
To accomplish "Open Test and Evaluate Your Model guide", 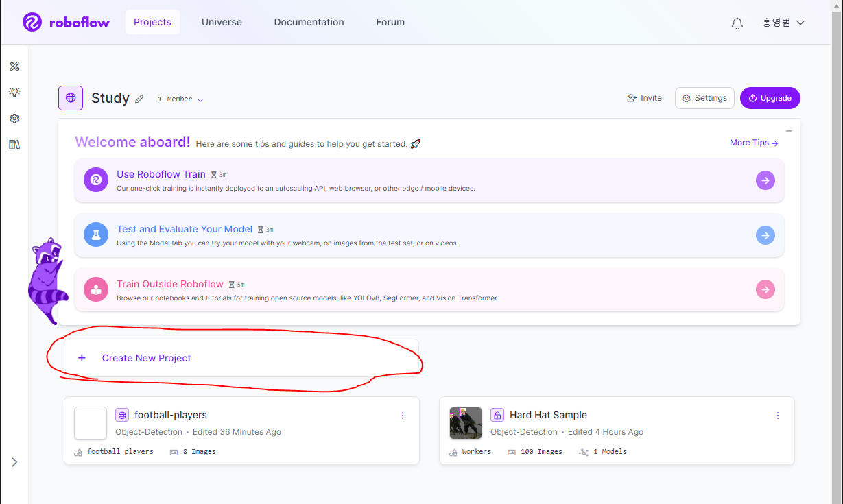I will click(185, 229).
